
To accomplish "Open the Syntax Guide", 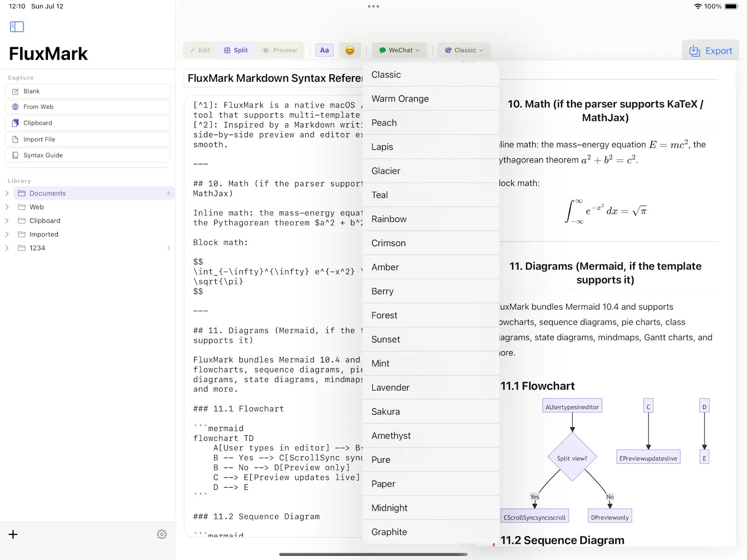I will pyautogui.click(x=87, y=155).
